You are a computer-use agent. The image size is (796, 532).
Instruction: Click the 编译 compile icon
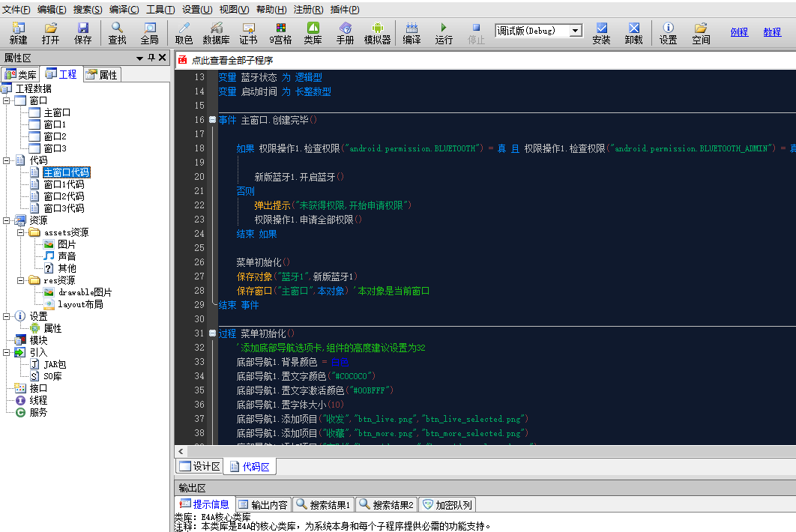[x=411, y=33]
